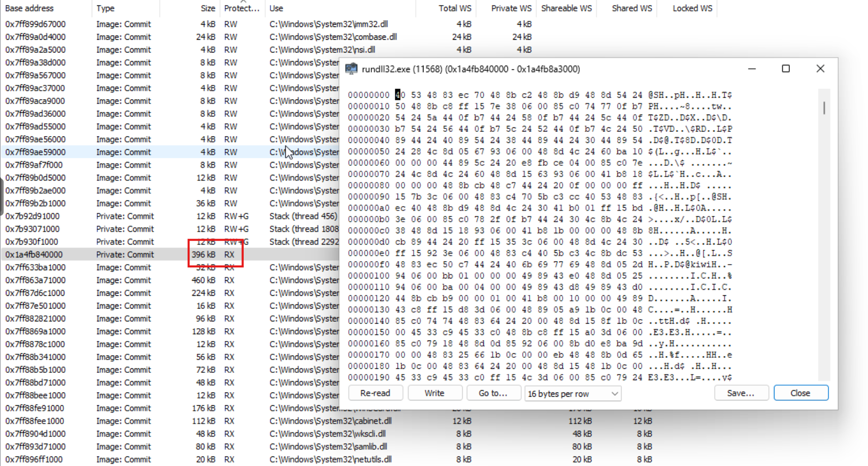Select the combase.dll row

(333, 37)
